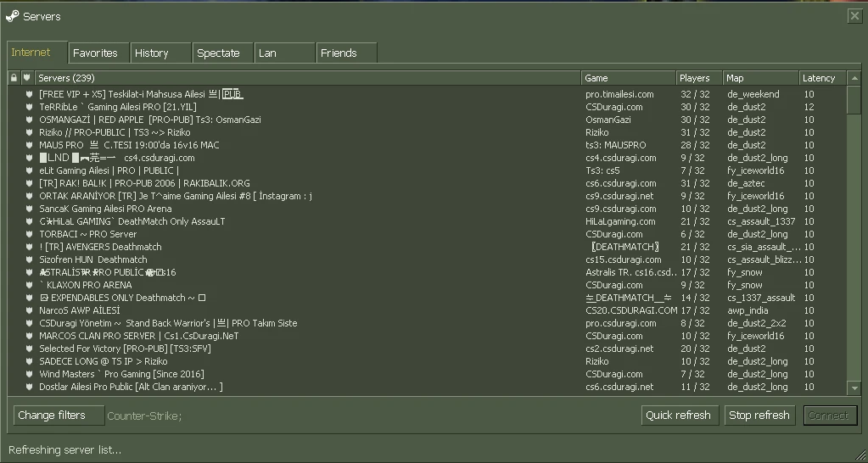Image resolution: width=868 pixels, height=463 pixels.
Task: Open Change filters panel
Action: click(59, 416)
